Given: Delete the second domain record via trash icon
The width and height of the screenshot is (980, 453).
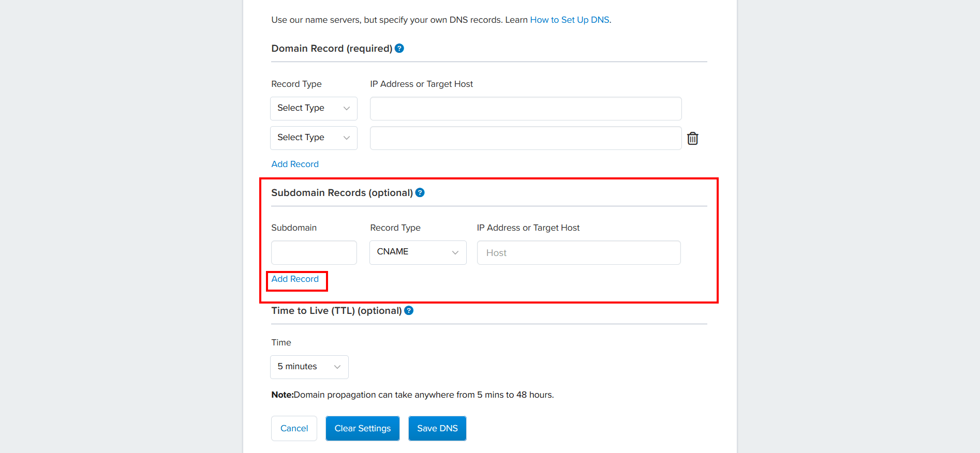Looking at the screenshot, I should tap(692, 139).
